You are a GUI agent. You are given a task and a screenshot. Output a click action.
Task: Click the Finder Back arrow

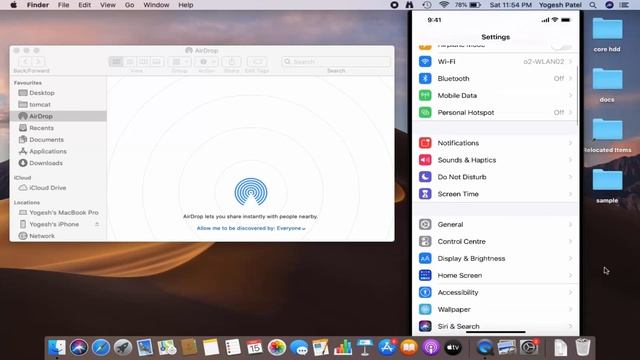(25, 62)
